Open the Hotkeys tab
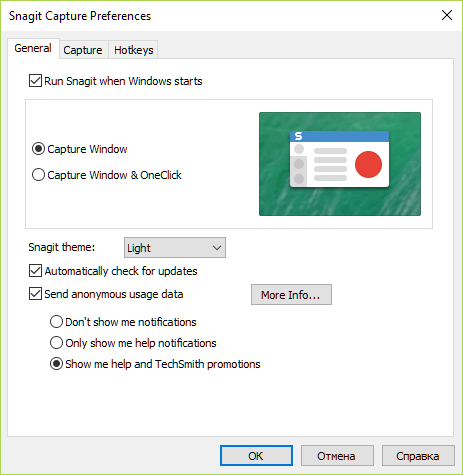The image size is (463, 475). click(134, 50)
